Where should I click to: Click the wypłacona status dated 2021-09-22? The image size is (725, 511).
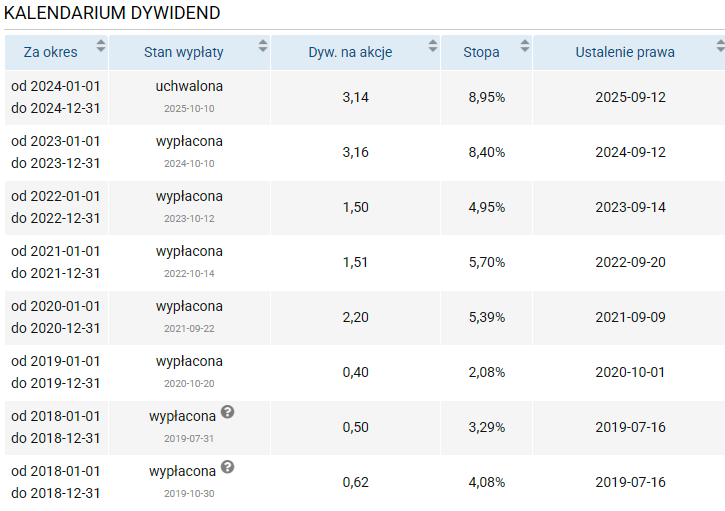(x=189, y=307)
